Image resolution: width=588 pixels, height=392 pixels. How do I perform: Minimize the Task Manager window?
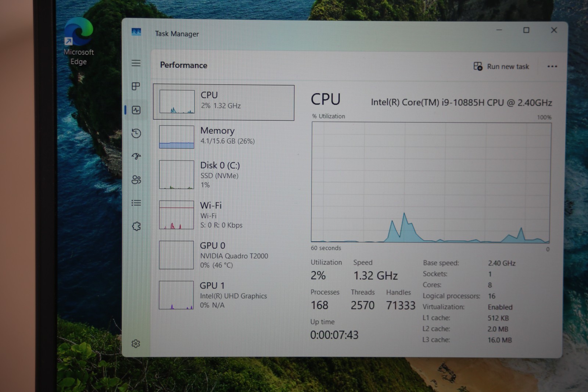(499, 30)
